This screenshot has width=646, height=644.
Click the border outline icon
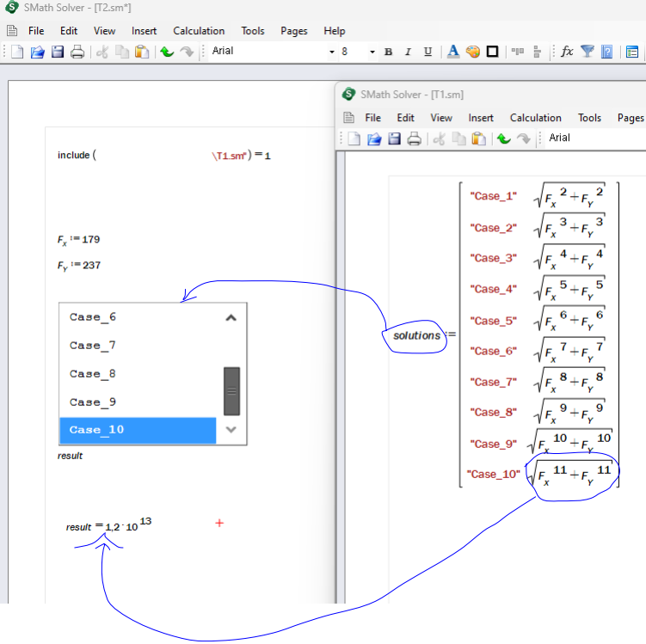coord(493,52)
